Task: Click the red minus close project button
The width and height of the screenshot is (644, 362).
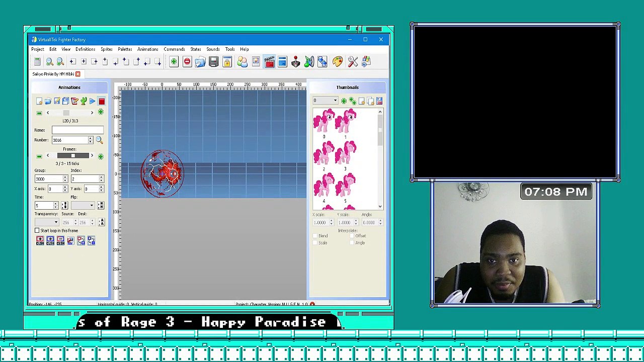Action: click(x=187, y=61)
